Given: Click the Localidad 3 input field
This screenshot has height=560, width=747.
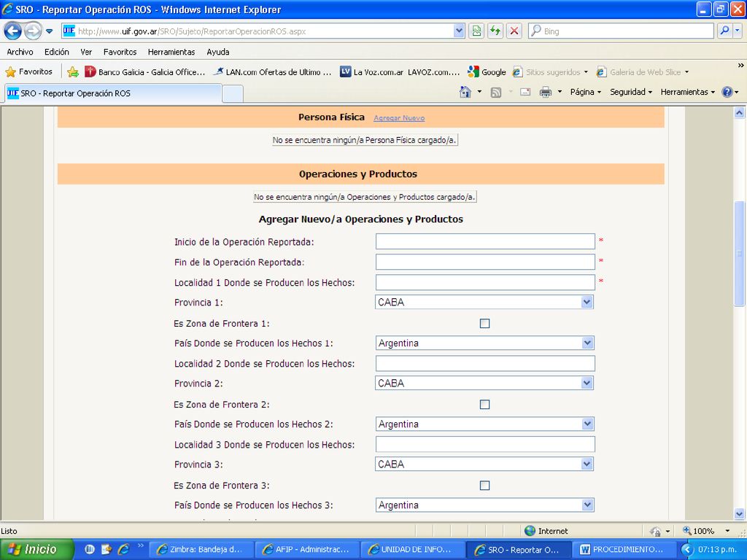Looking at the screenshot, I should pos(485,444).
